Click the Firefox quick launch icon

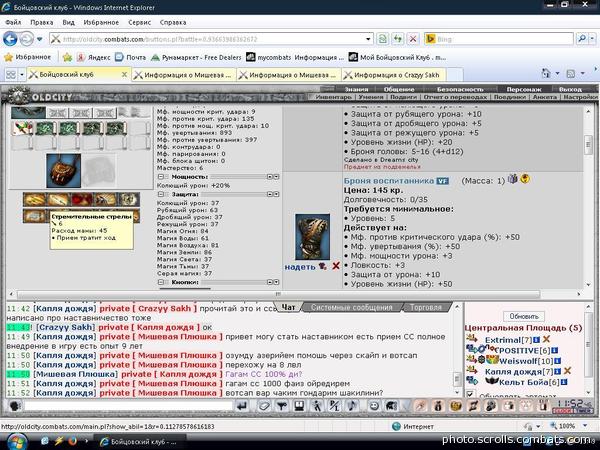click(73, 441)
